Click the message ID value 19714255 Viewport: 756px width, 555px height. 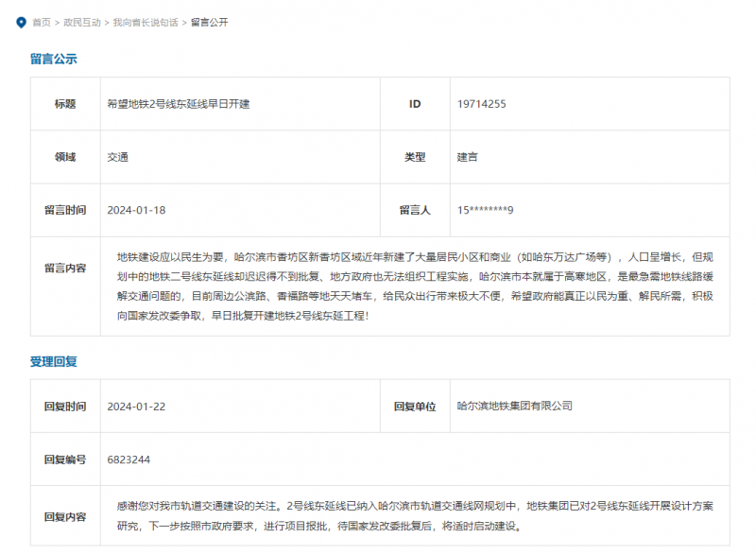coord(481,104)
